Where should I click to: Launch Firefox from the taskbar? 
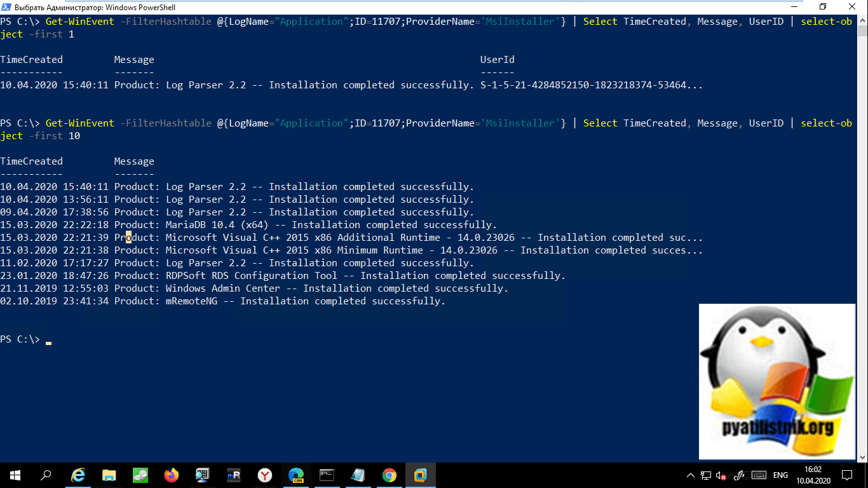(172, 475)
